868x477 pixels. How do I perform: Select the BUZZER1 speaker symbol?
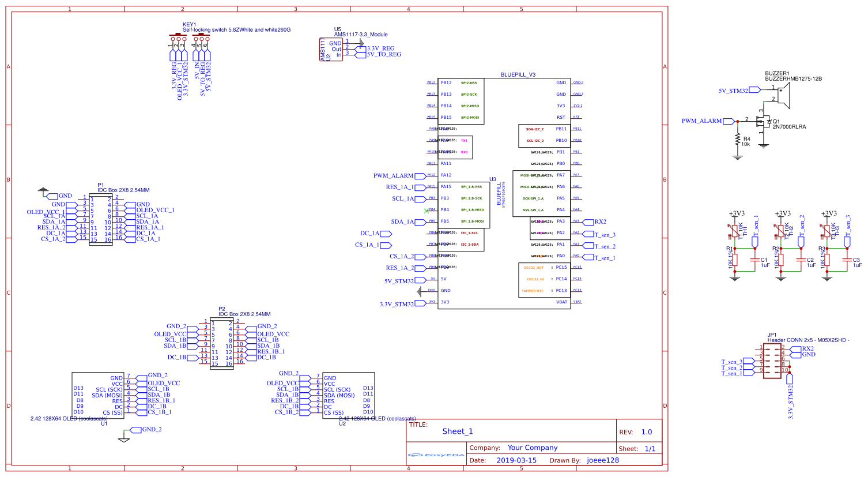click(x=782, y=95)
